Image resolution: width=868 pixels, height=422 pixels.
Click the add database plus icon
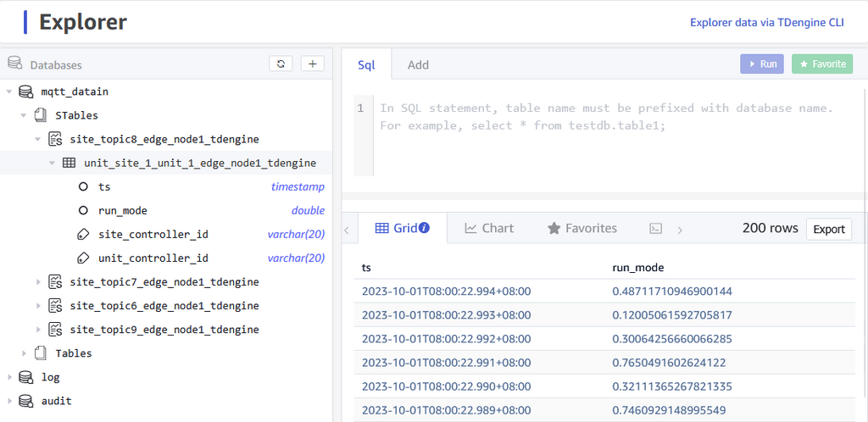(x=313, y=64)
